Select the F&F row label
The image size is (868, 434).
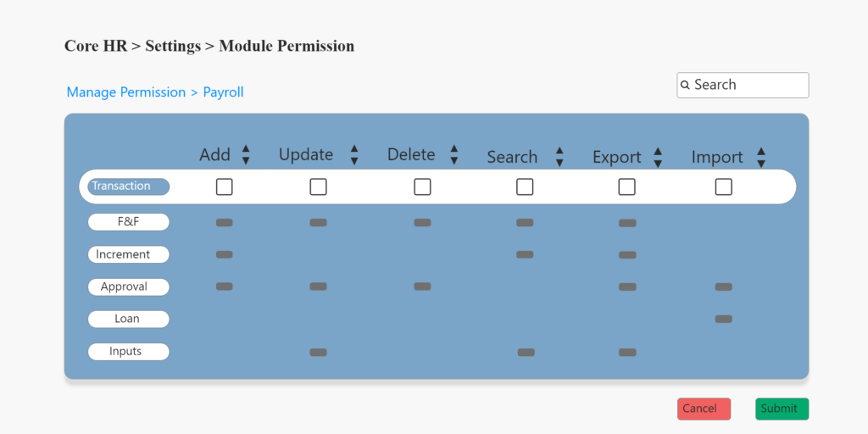coord(129,222)
